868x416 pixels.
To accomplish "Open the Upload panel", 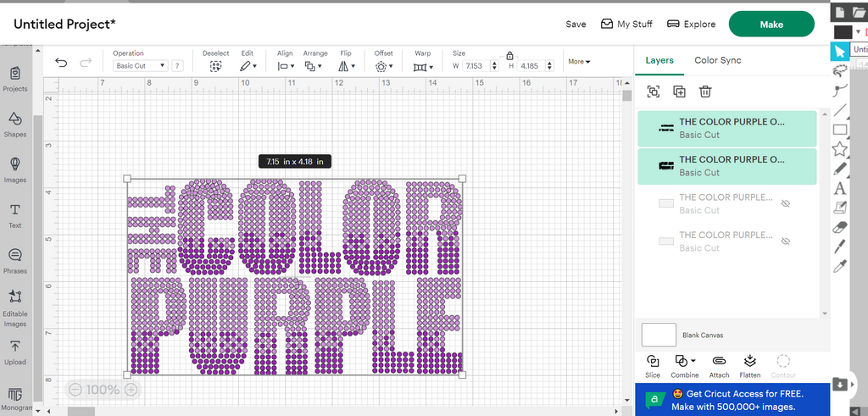I will pyautogui.click(x=15, y=352).
